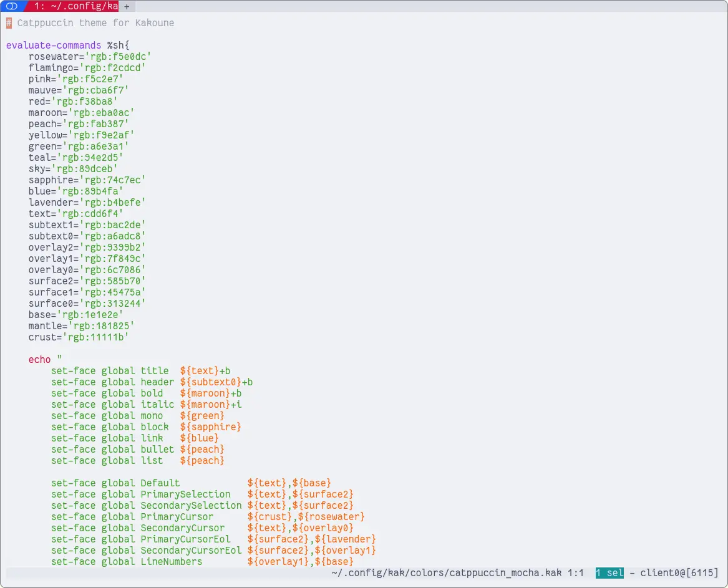Screen dimensions: 728x588
Task: Click the sapphire='rgb:74c7ec' line
Action: click(x=87, y=180)
